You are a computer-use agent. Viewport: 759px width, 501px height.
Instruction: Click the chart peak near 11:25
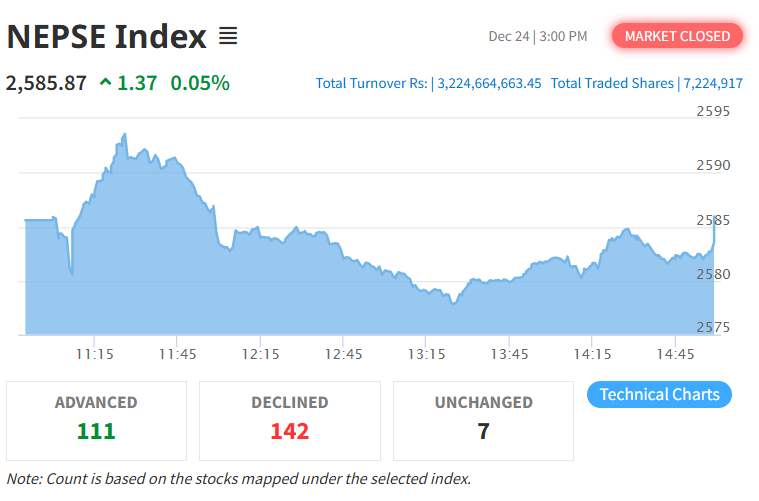pyautogui.click(x=124, y=134)
